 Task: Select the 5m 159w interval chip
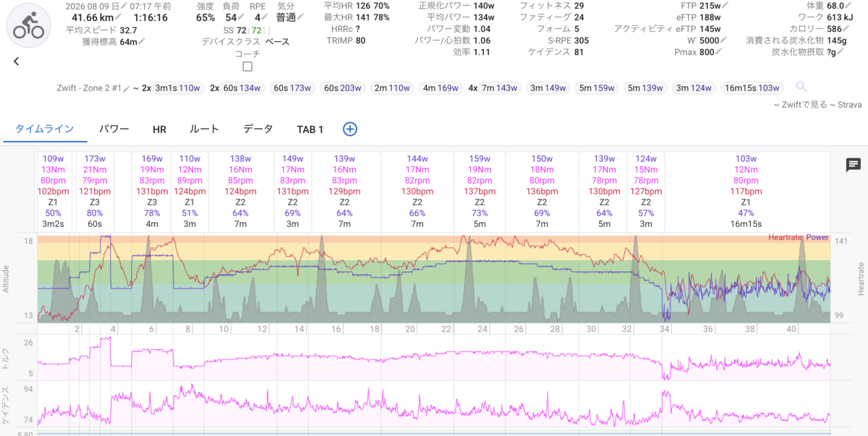point(597,88)
